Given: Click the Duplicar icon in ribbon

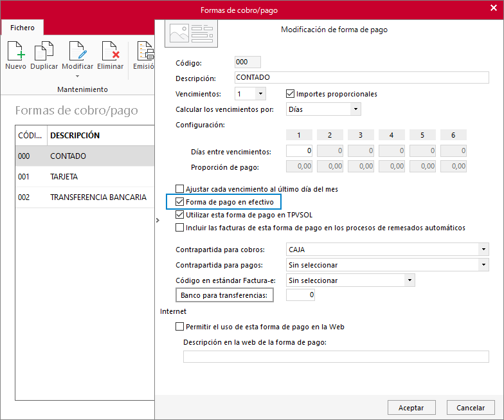Looking at the screenshot, I should (x=44, y=51).
